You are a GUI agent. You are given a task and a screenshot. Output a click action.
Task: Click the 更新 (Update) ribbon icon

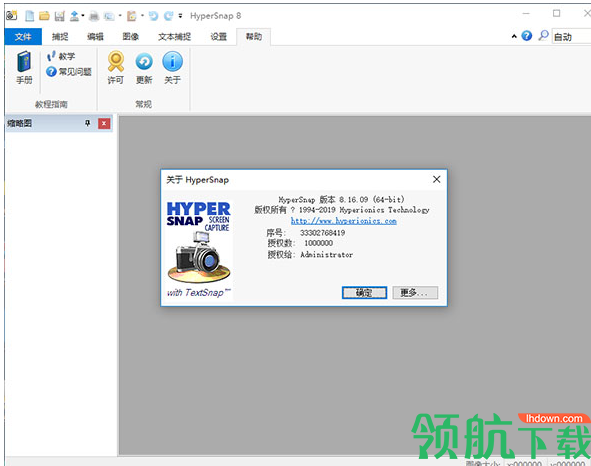pos(144,68)
